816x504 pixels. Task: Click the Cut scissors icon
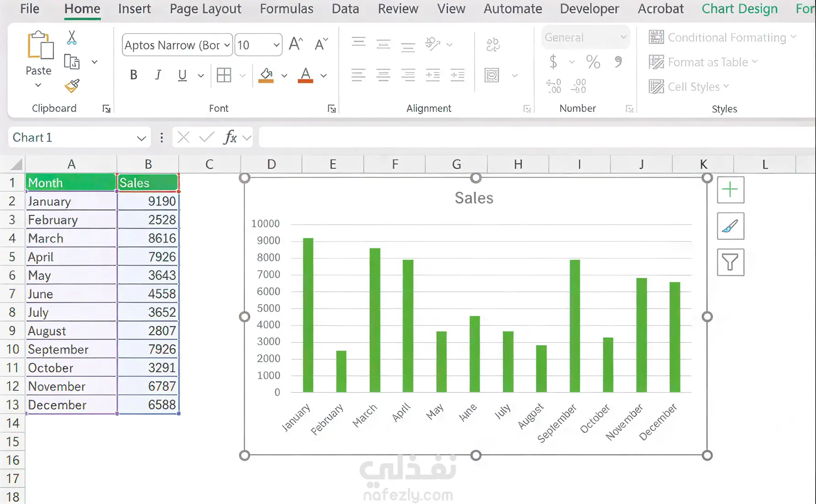click(x=72, y=37)
